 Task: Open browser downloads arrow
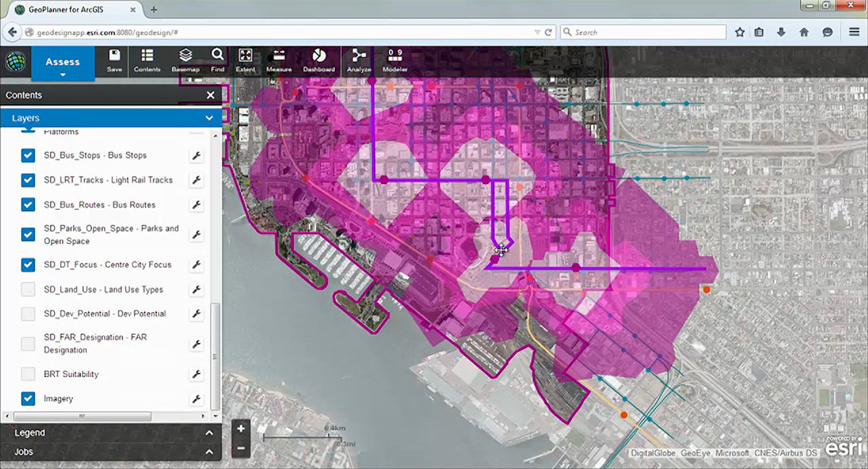(781, 32)
